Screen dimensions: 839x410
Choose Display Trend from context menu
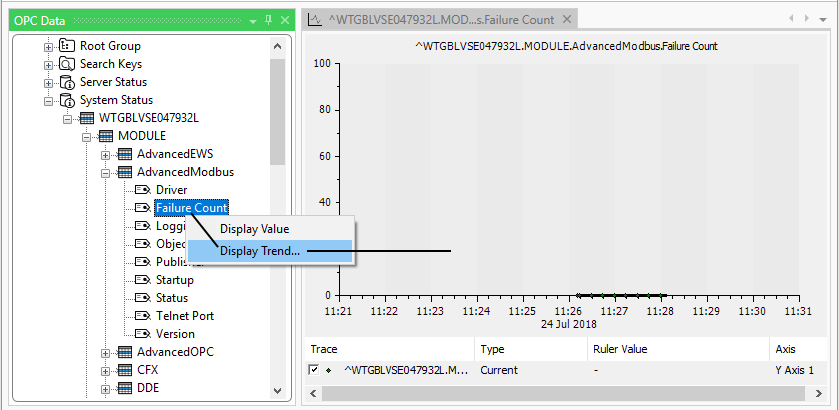click(260, 251)
